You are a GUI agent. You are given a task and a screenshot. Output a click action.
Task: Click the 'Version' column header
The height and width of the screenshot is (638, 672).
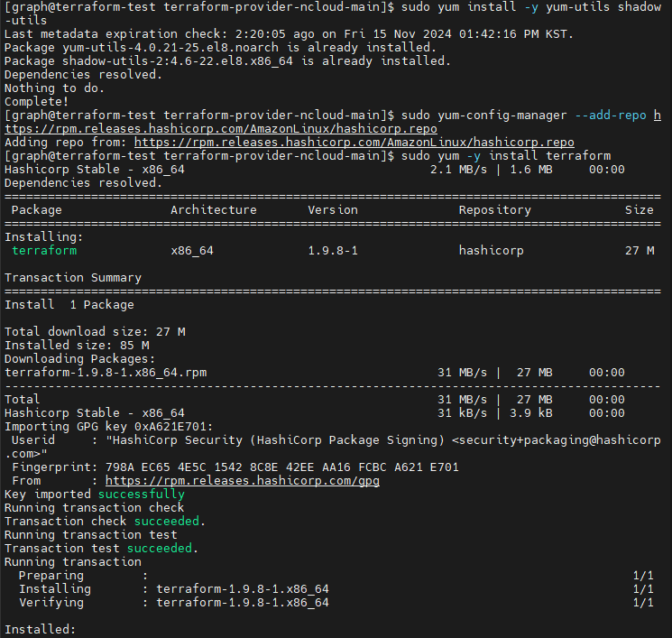coord(333,210)
